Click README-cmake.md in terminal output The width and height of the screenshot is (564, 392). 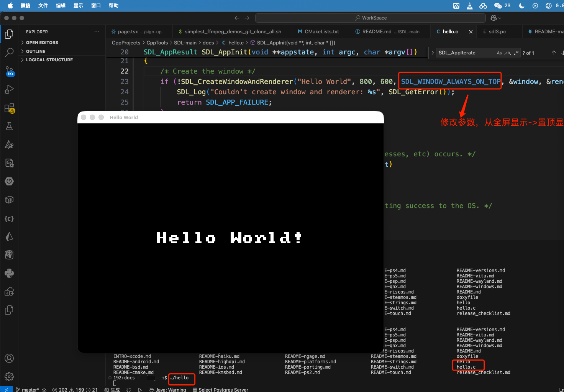pyautogui.click(x=133, y=372)
